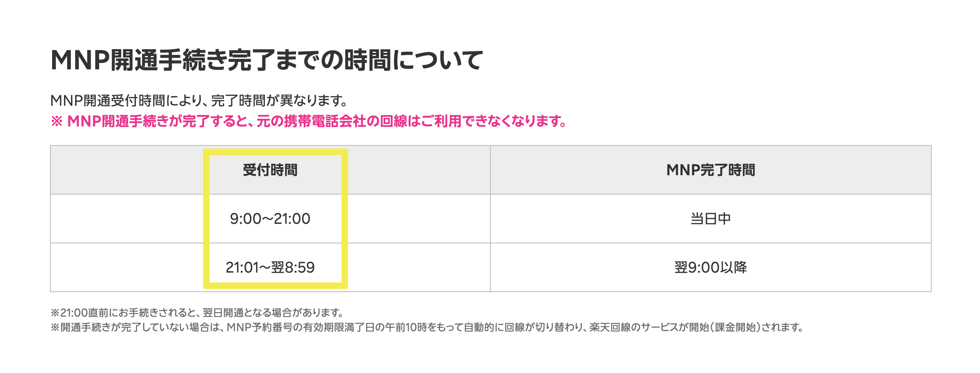Click the text MNP予約番号 in the footnote
Viewport: 980px width, 373px height.
click(x=259, y=327)
